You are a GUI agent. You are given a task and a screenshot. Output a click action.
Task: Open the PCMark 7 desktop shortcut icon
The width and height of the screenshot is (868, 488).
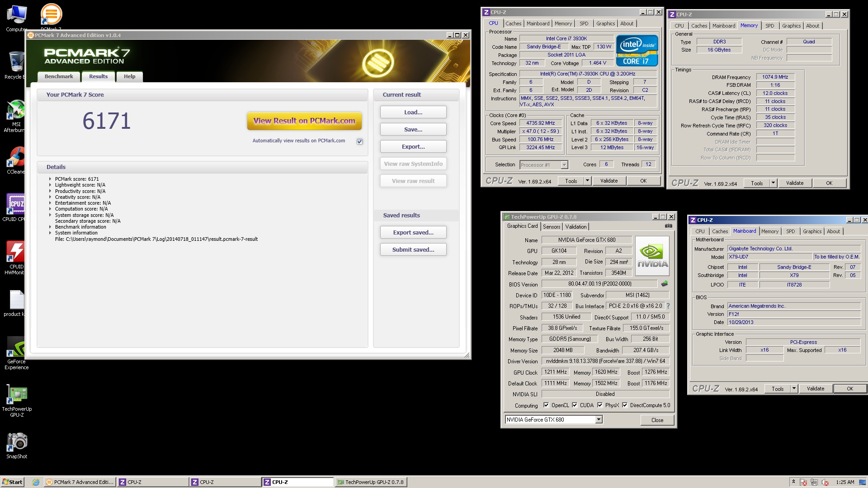[51, 16]
